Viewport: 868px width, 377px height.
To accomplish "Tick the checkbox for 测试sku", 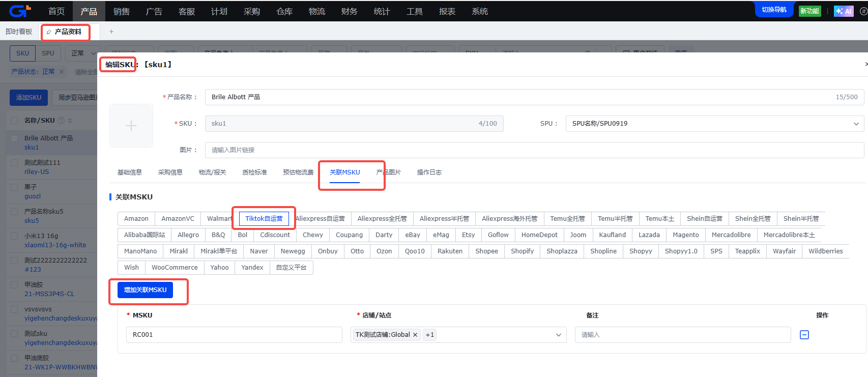I will (14, 334).
